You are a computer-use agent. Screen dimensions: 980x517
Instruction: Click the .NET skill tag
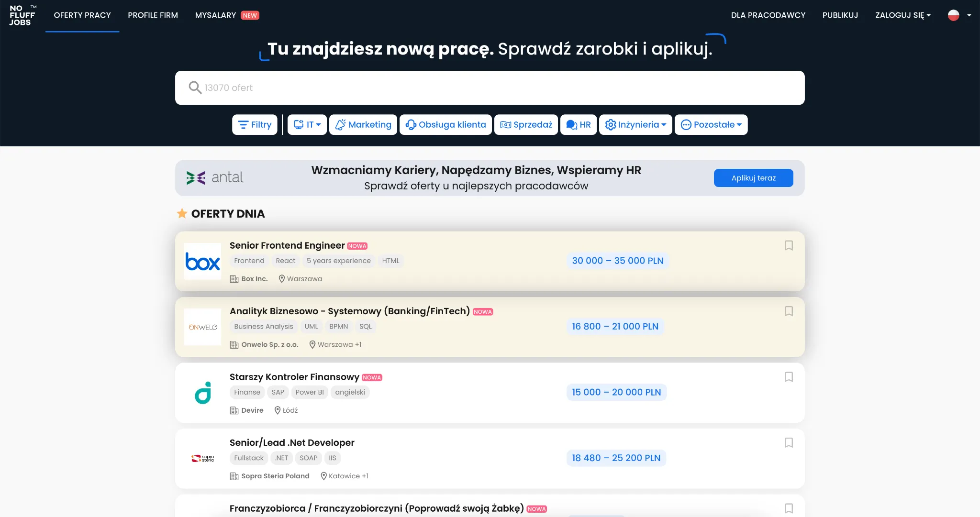pyautogui.click(x=282, y=458)
